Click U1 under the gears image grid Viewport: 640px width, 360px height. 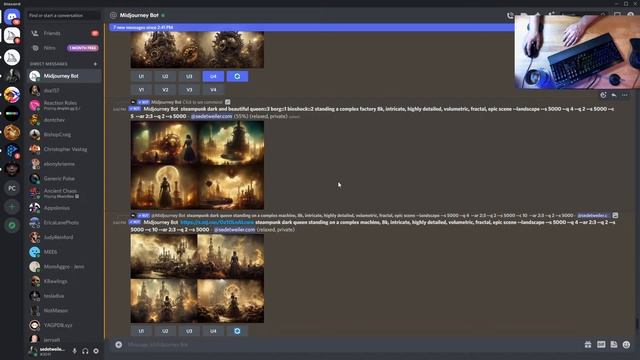141,76
